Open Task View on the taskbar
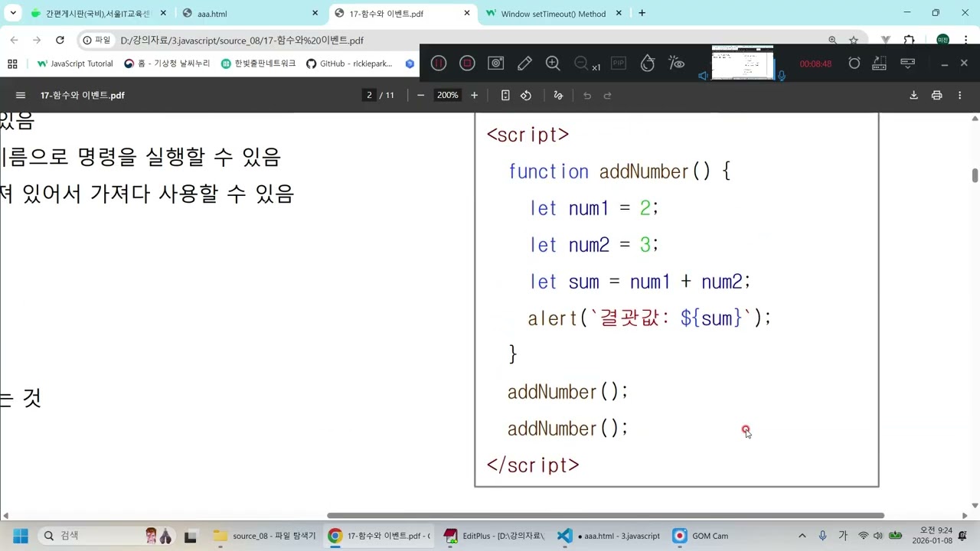Screen dimensions: 980x551 coord(191,536)
